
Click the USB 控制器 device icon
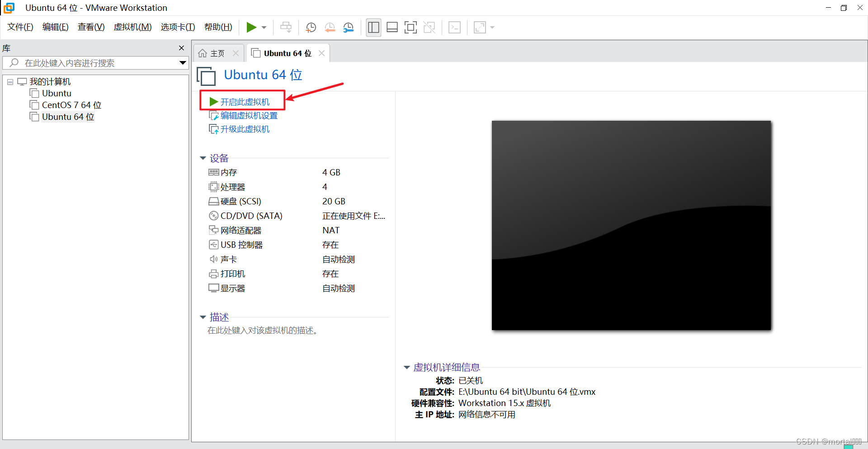pyautogui.click(x=213, y=245)
